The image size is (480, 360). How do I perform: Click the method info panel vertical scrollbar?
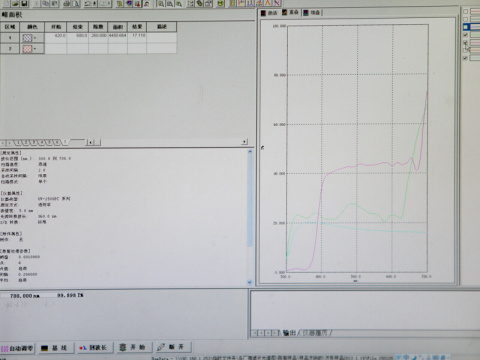tap(250, 217)
